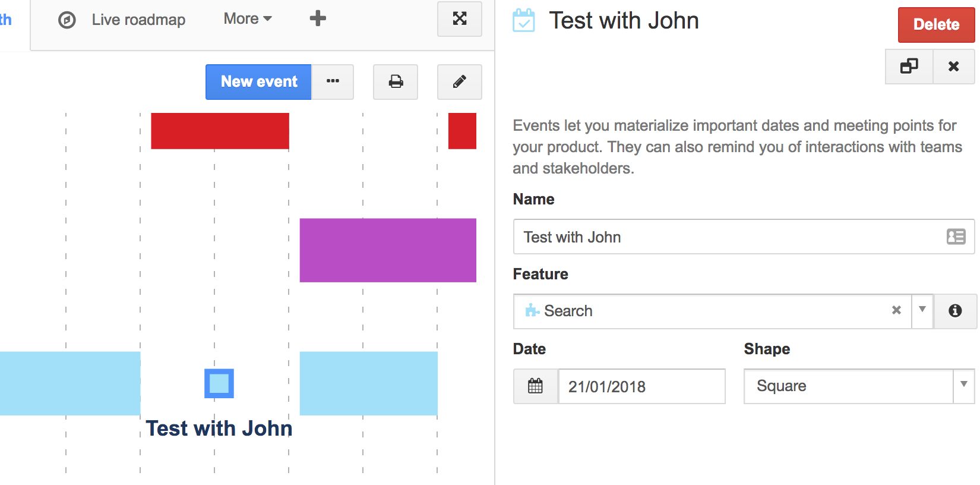The width and height of the screenshot is (980, 485).
Task: Clear the Search feature selection
Action: click(x=896, y=310)
